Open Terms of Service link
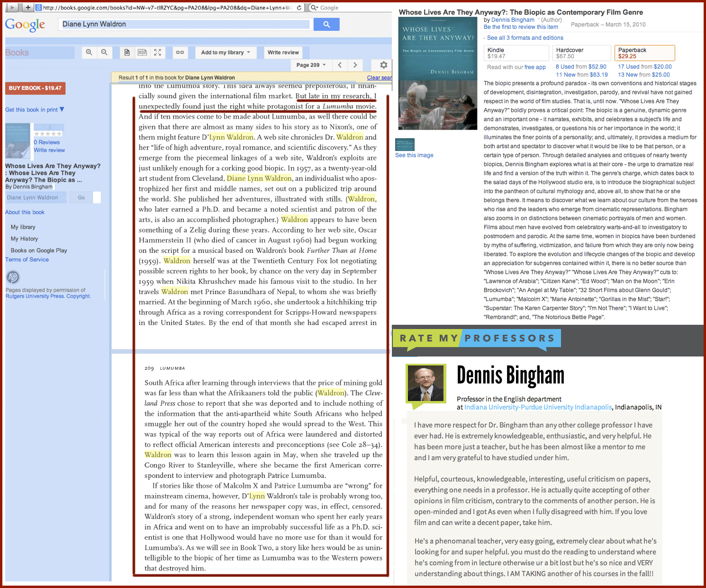This screenshot has width=706, height=588. [27, 259]
